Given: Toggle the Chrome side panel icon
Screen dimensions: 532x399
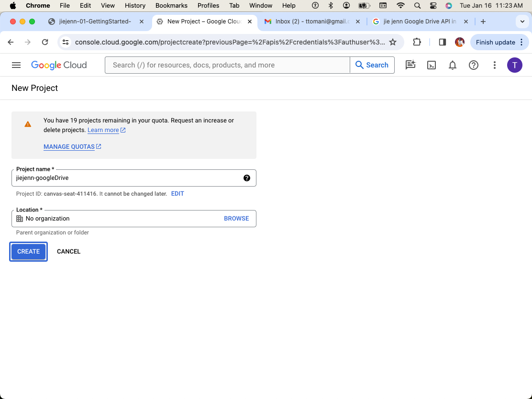Looking at the screenshot, I should click(443, 42).
